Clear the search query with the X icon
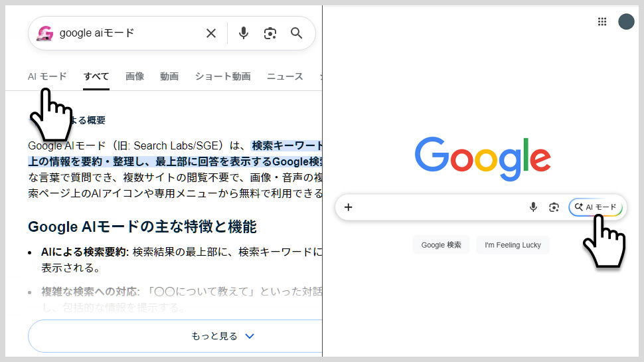The width and height of the screenshot is (644, 362). [210, 33]
